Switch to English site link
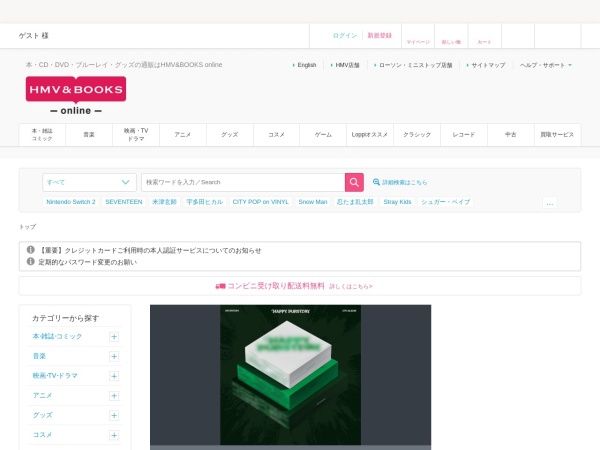 pyautogui.click(x=305, y=65)
